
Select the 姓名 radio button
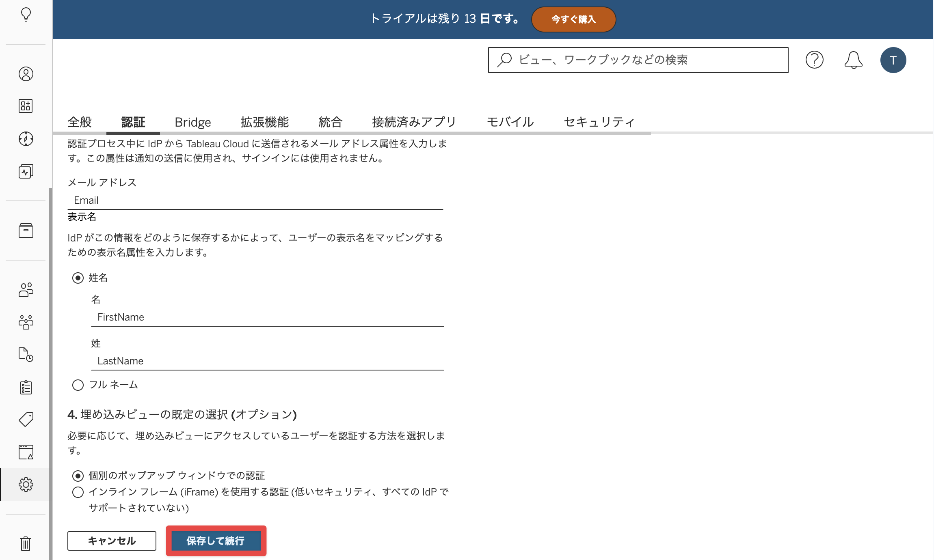tap(78, 278)
